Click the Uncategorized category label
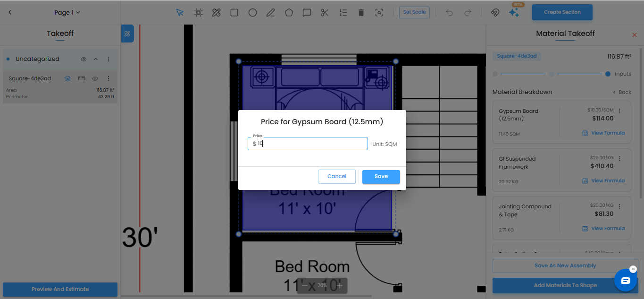This screenshot has width=644, height=299. coord(37,59)
